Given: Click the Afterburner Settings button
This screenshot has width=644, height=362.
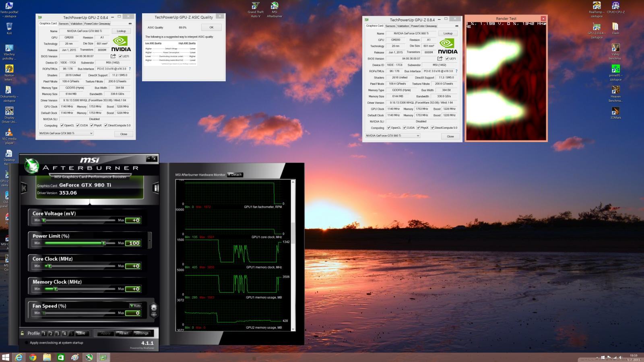Looking at the screenshot, I should point(142,333).
